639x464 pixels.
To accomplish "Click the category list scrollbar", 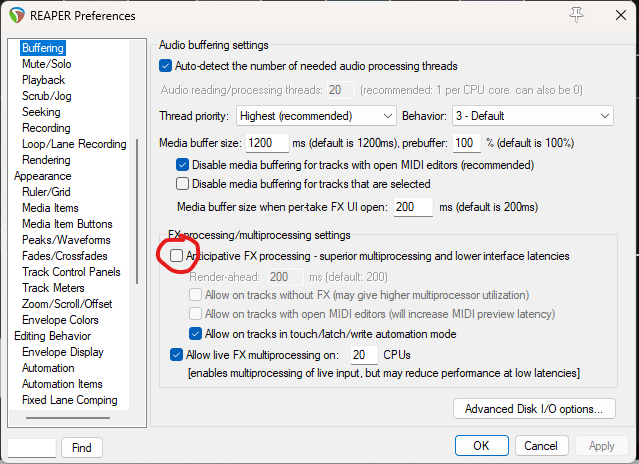I will pos(138,200).
